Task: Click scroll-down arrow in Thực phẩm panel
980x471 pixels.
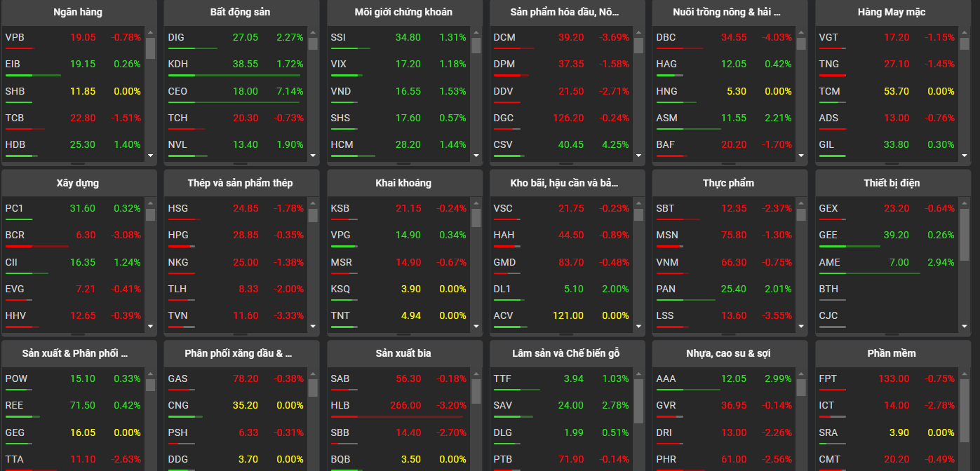Action: point(801,325)
